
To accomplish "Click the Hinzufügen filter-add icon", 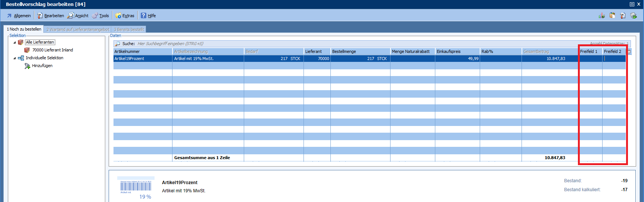I will click(27, 66).
